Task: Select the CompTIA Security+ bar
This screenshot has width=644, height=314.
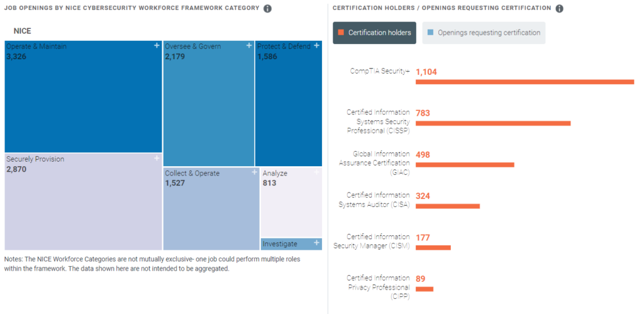Action: (525, 82)
